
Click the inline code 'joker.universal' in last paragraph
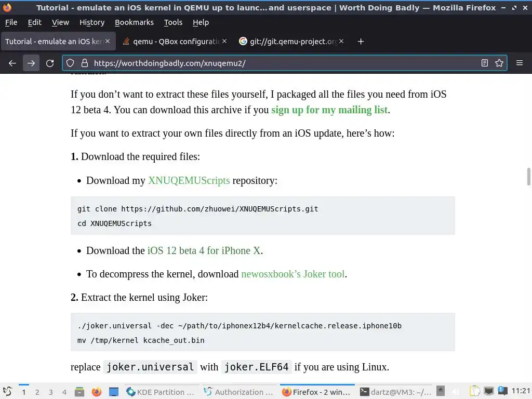coord(150,367)
